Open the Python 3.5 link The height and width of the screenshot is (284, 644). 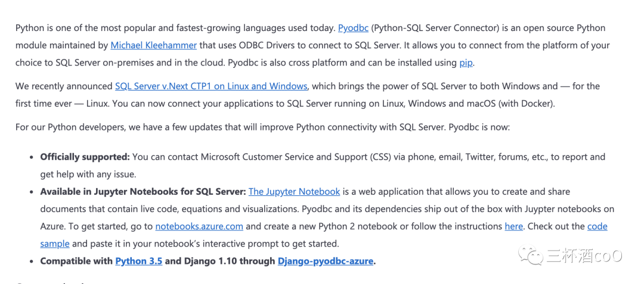tap(138, 261)
